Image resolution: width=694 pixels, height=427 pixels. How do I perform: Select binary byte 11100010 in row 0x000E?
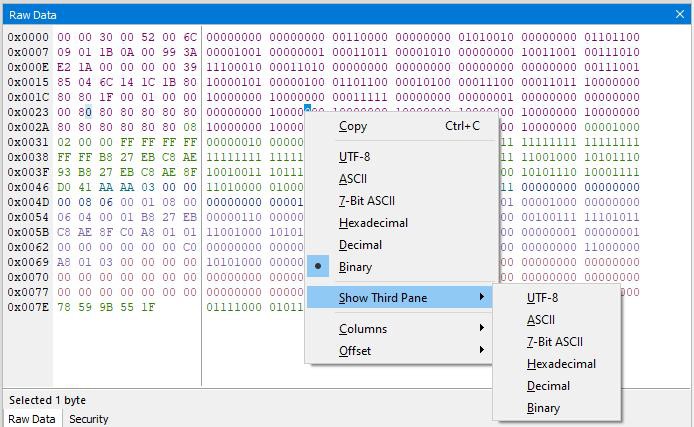click(x=234, y=67)
